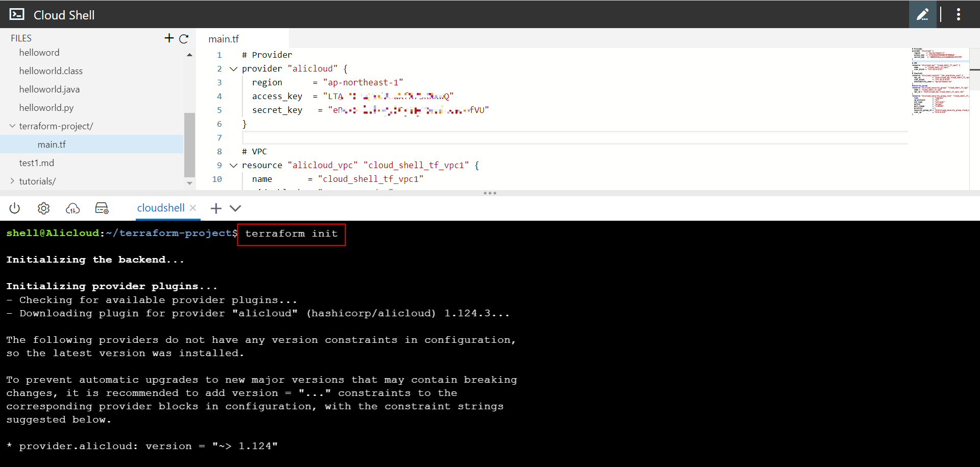Image resolution: width=980 pixels, height=467 pixels.
Task: Add a new terminal tab
Action: click(216, 208)
